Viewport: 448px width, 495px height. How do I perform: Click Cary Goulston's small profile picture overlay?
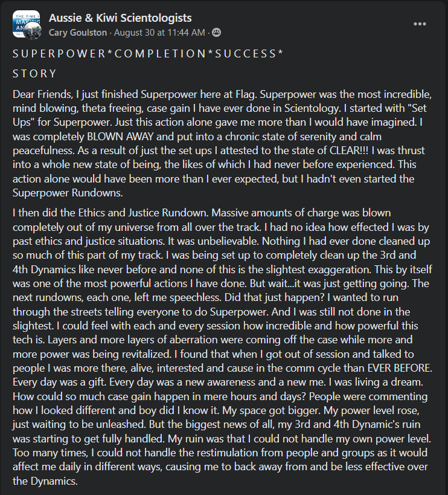coord(34,32)
